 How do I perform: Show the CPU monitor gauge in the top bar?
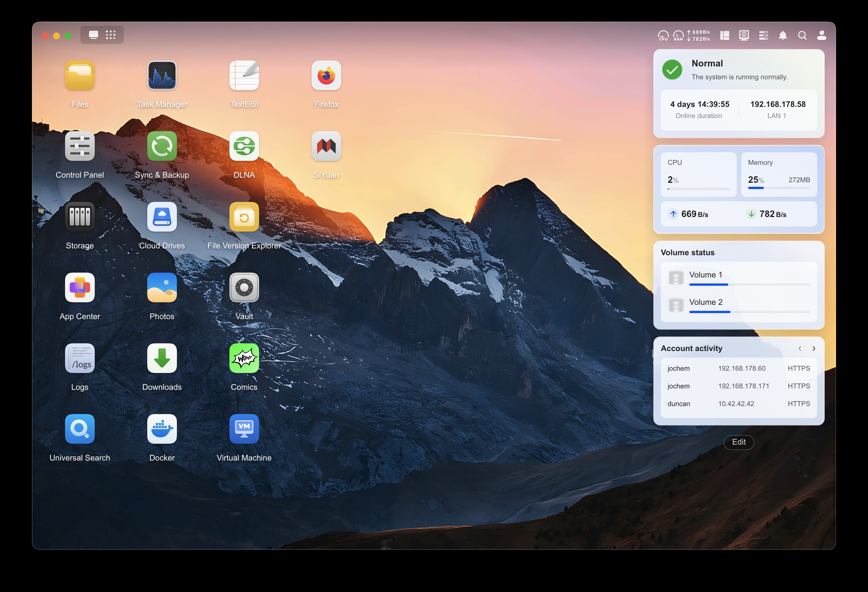tap(663, 35)
